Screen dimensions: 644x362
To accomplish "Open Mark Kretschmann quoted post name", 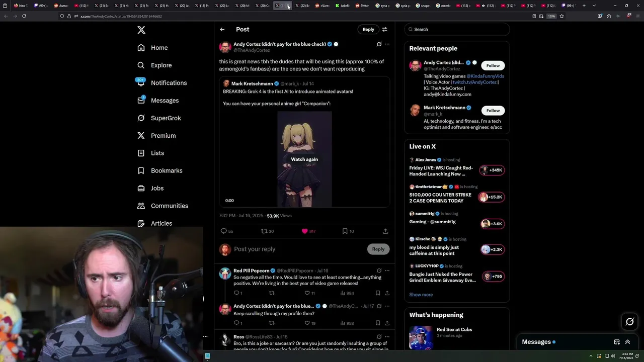I will 252,84.
